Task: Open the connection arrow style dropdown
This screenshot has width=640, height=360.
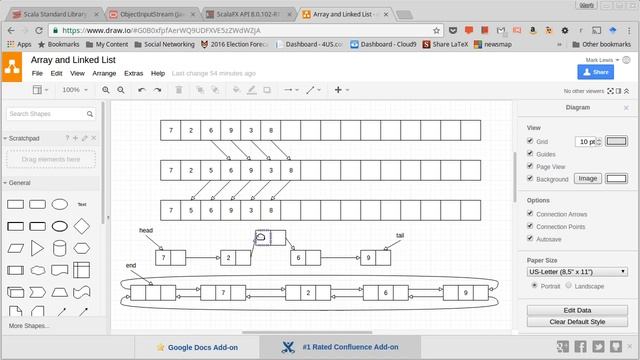Action: click(x=291, y=90)
